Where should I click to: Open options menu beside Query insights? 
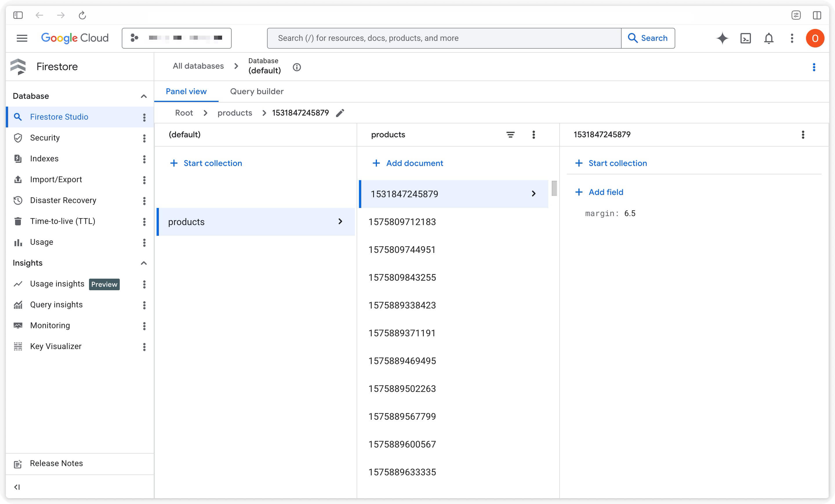click(144, 305)
